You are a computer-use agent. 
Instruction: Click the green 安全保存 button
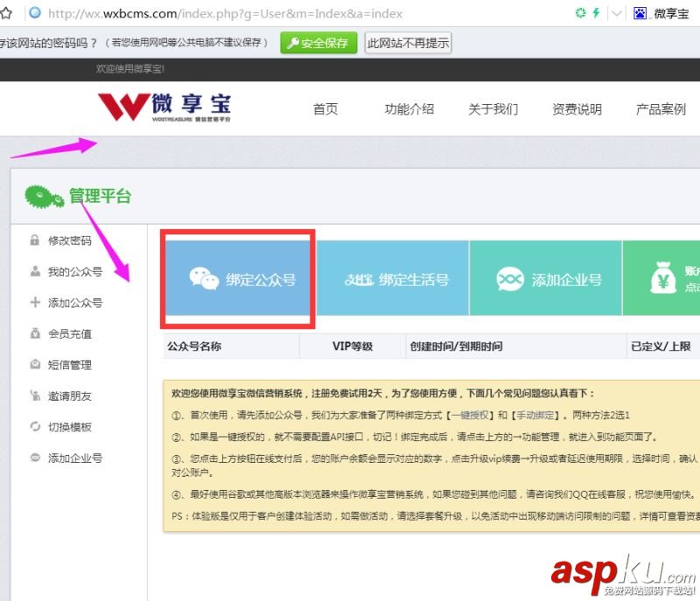click(x=317, y=42)
